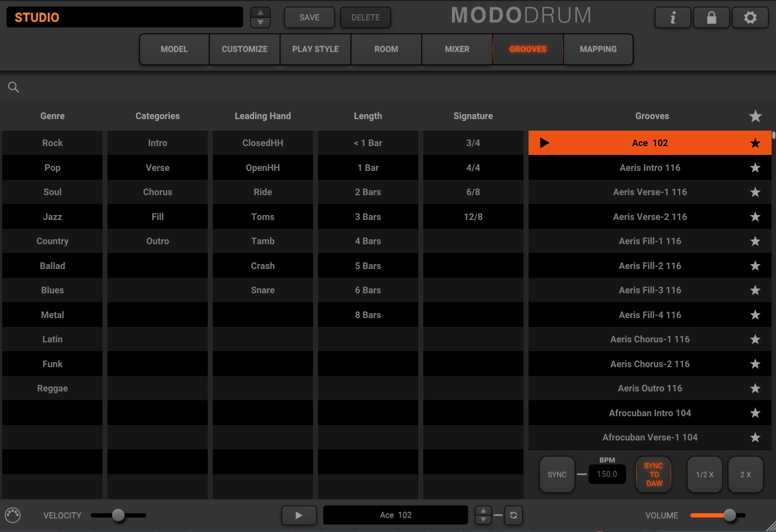The height and width of the screenshot is (532, 776).
Task: Play the Ace 102 groove row arrow
Action: point(545,143)
